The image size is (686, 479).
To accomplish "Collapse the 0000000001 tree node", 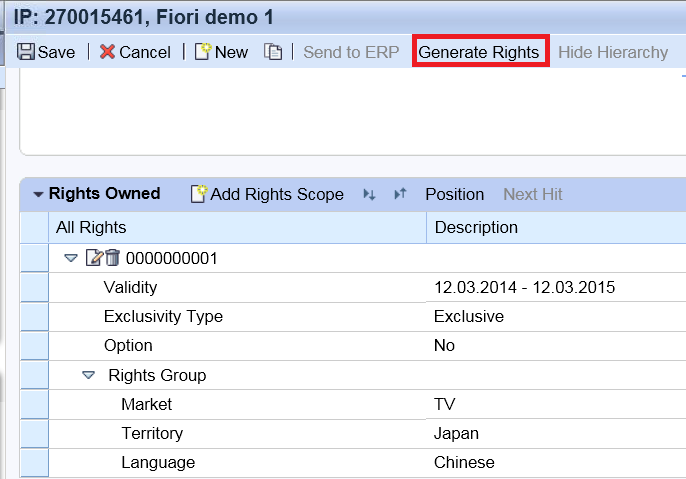I will pyautogui.click(x=71, y=258).
